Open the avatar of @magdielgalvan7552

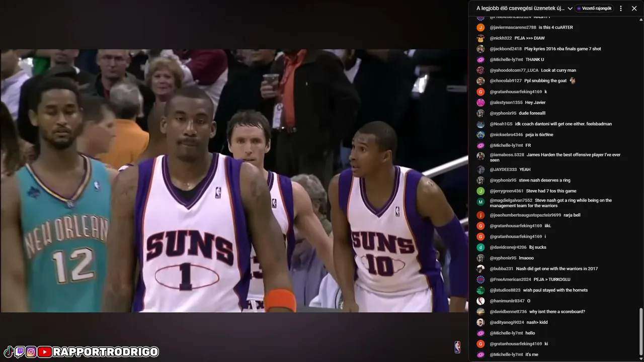tap(480, 202)
